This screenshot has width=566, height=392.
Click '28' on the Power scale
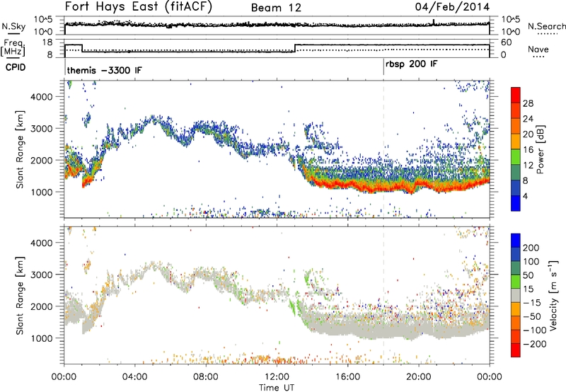coord(528,103)
